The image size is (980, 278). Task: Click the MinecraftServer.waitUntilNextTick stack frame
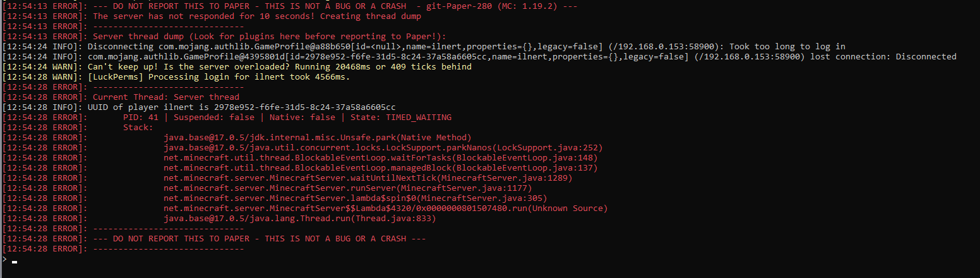pos(287,178)
